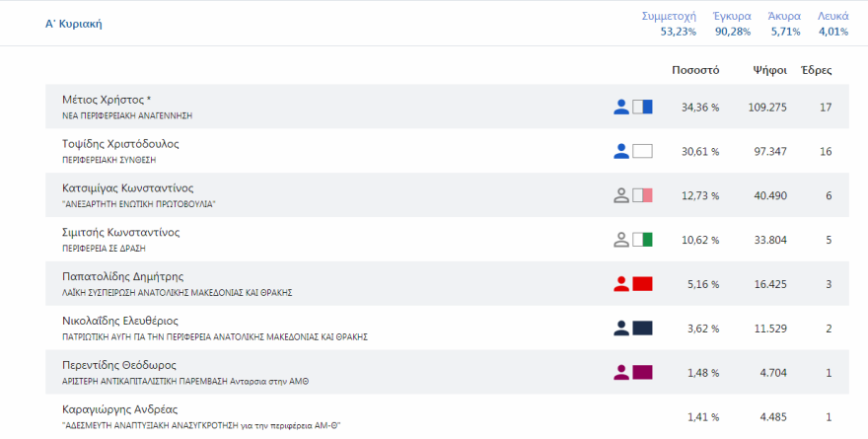This screenshot has height=439, width=868.
Task: Click the blue-white party color box for Μέτιος
Action: click(x=642, y=107)
